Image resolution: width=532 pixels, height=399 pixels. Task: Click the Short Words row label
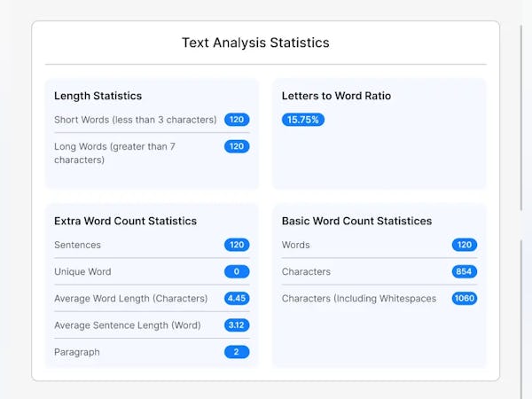click(135, 120)
